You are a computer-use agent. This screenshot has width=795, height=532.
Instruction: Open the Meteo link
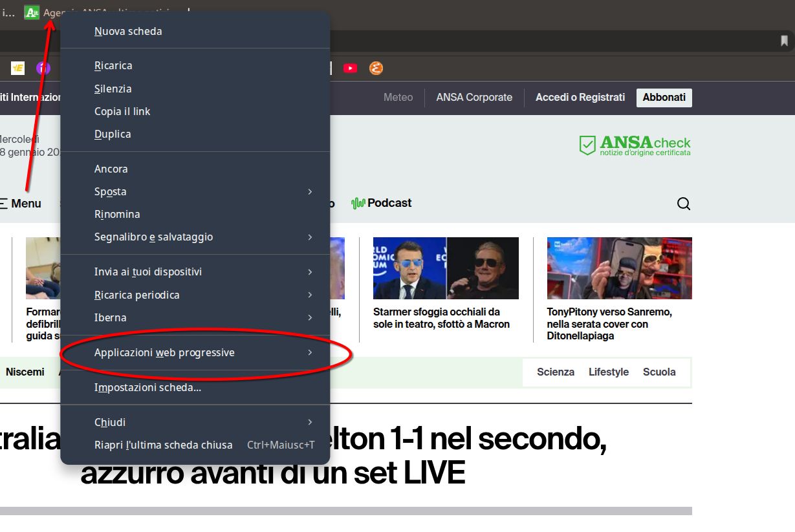click(x=398, y=98)
